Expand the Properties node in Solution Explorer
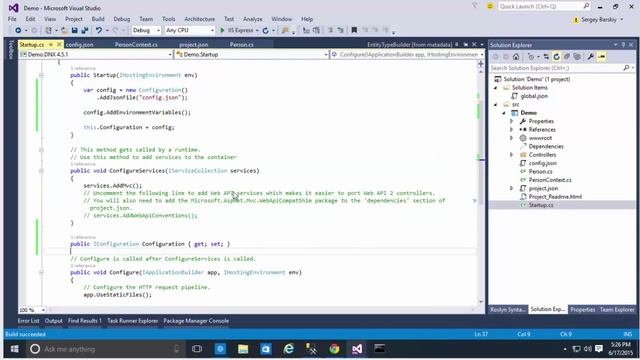The height and width of the screenshot is (360, 640). click(x=511, y=121)
